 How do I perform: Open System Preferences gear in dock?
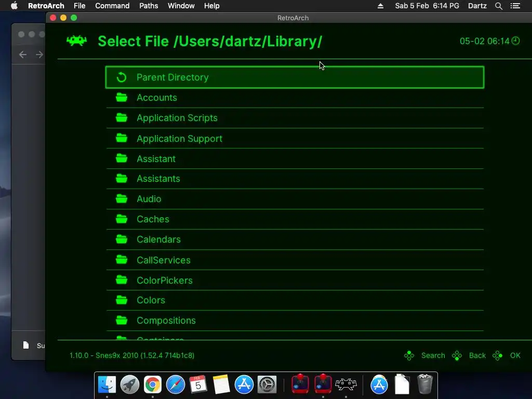click(x=267, y=385)
